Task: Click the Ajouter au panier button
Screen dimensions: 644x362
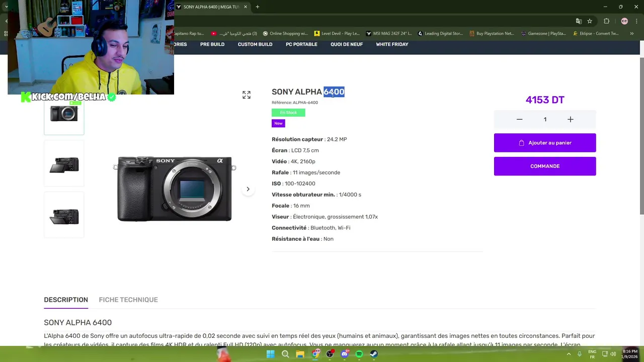Action: pos(545,143)
